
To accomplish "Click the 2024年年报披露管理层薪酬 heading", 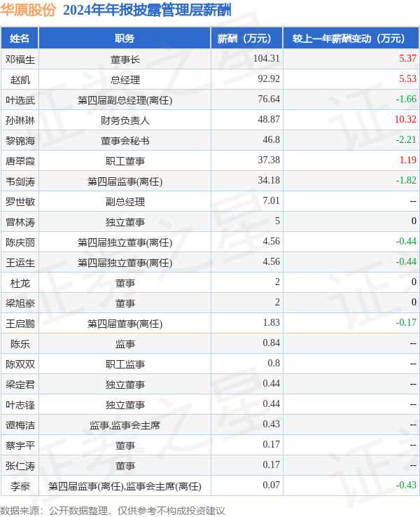I will coord(147,10).
